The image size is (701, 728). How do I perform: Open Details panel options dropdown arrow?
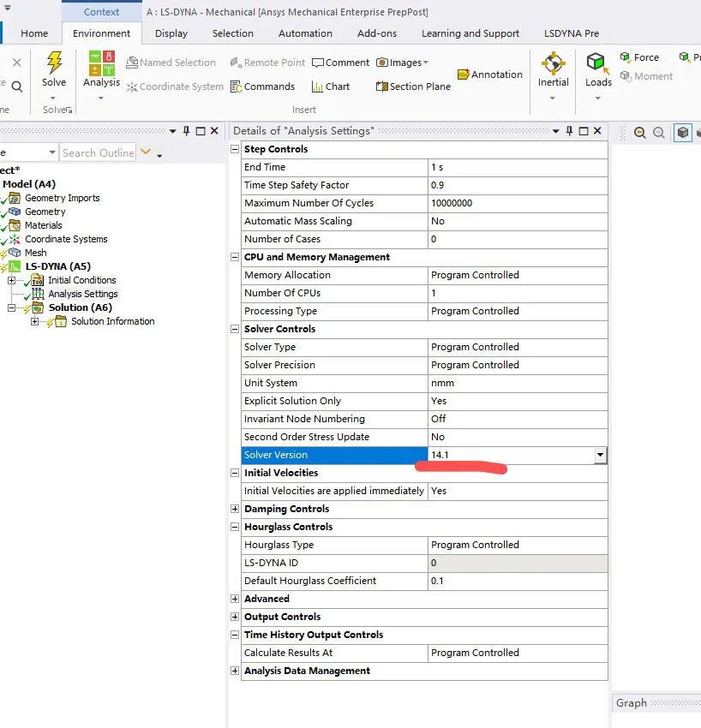click(555, 131)
